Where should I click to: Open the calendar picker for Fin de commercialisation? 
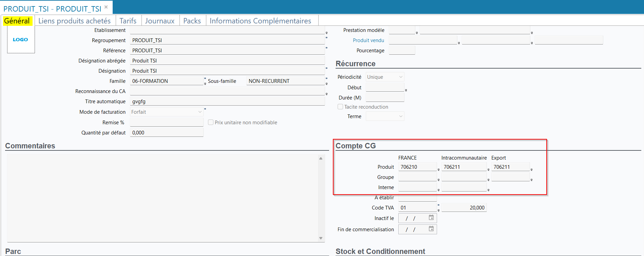(431, 229)
